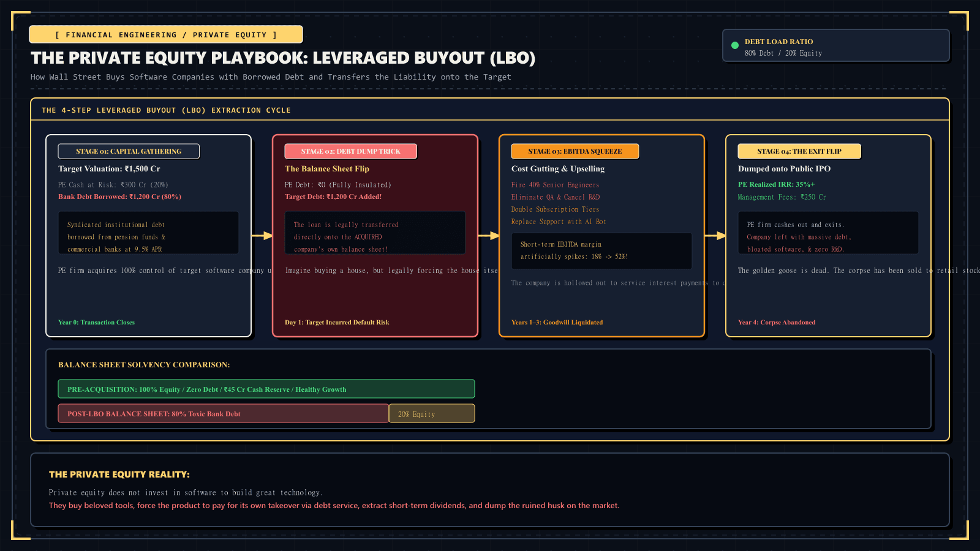Click 'The loan is legally transferred' note box

[375, 233]
